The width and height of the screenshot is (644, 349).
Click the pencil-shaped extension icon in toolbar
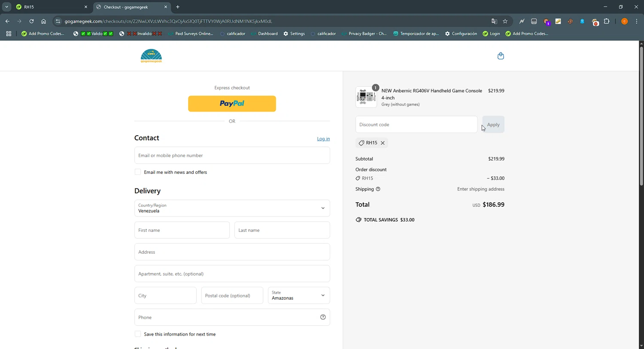pos(522,21)
